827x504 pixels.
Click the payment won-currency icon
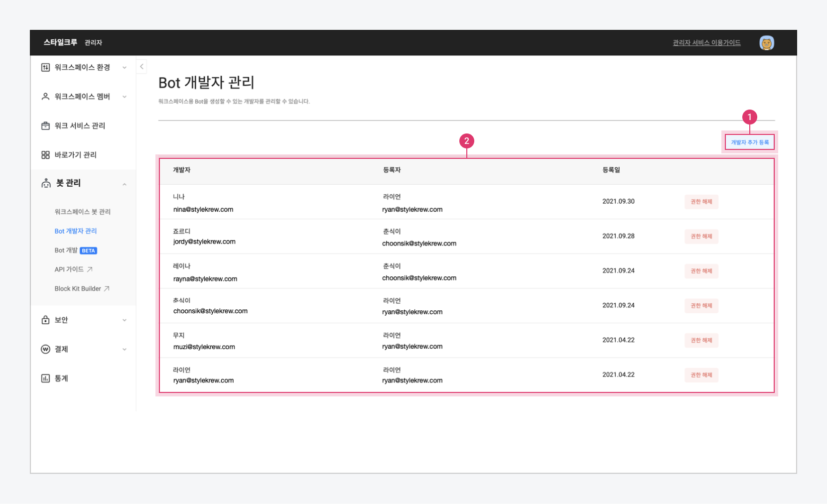pos(45,349)
